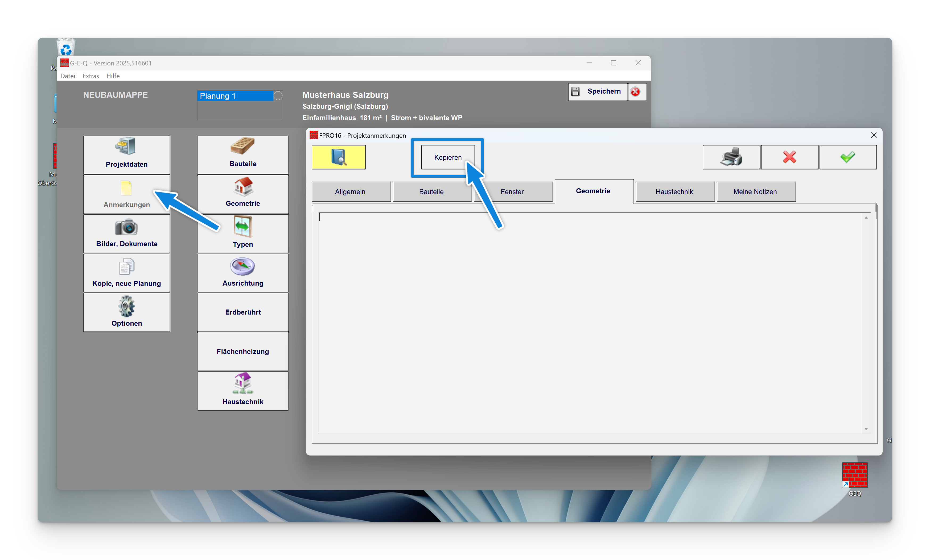Confirm with the green checkmark button
The height and width of the screenshot is (560, 930).
pyautogui.click(x=847, y=157)
